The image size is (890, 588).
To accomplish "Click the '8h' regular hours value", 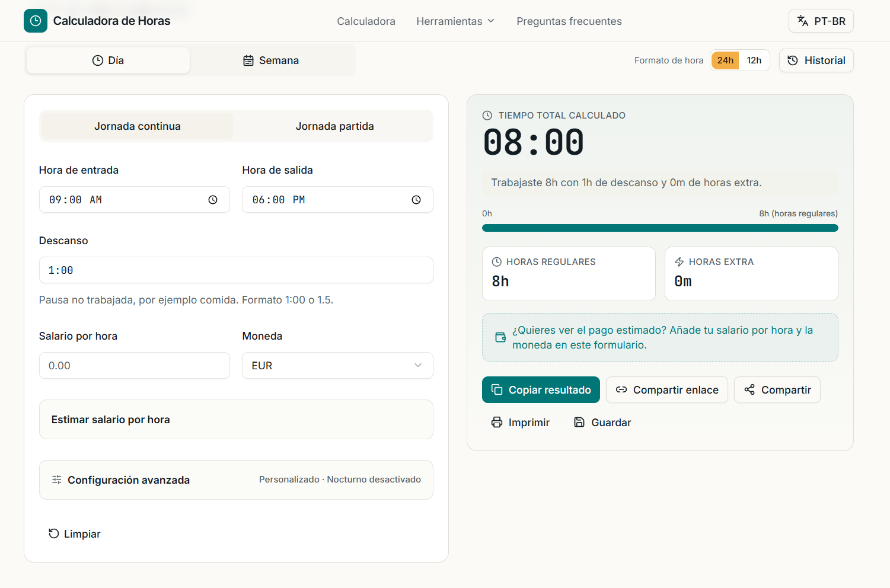I will pos(500,282).
